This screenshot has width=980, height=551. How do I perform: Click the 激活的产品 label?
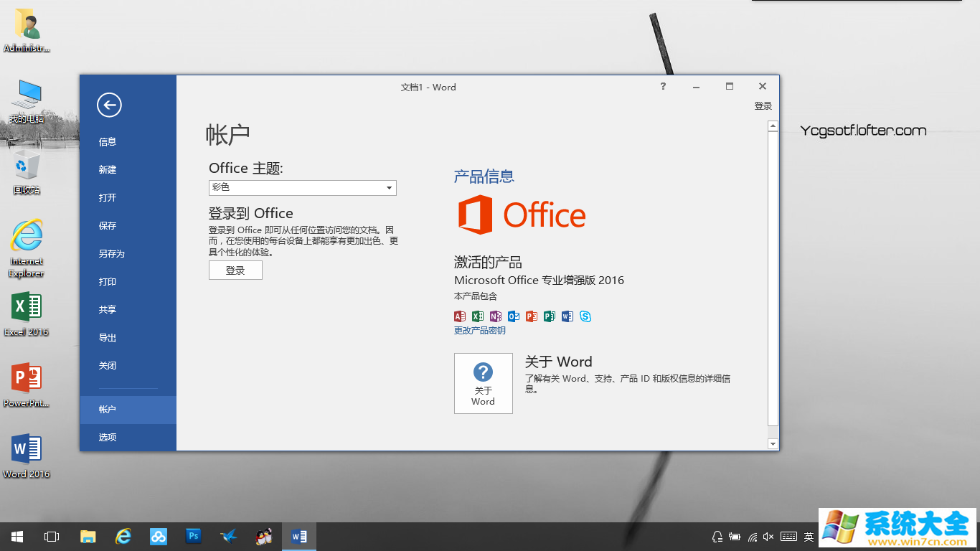click(x=488, y=262)
